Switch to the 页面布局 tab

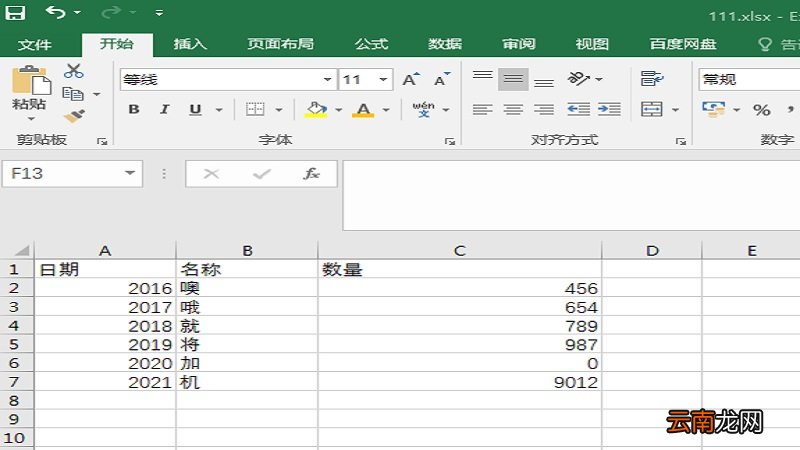point(281,44)
